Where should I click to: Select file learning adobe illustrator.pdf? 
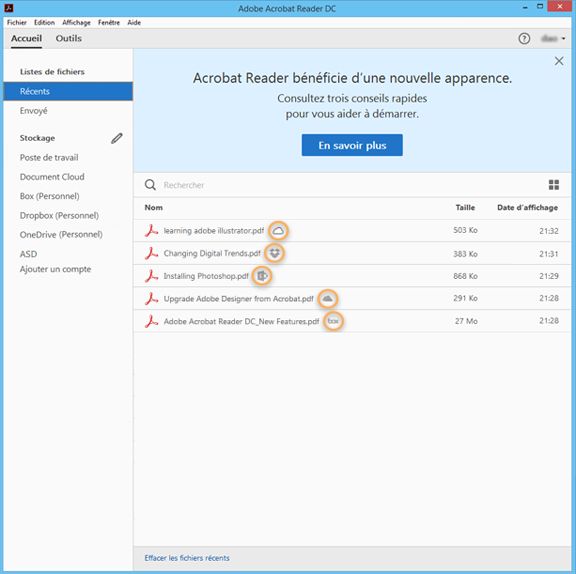[x=214, y=231]
